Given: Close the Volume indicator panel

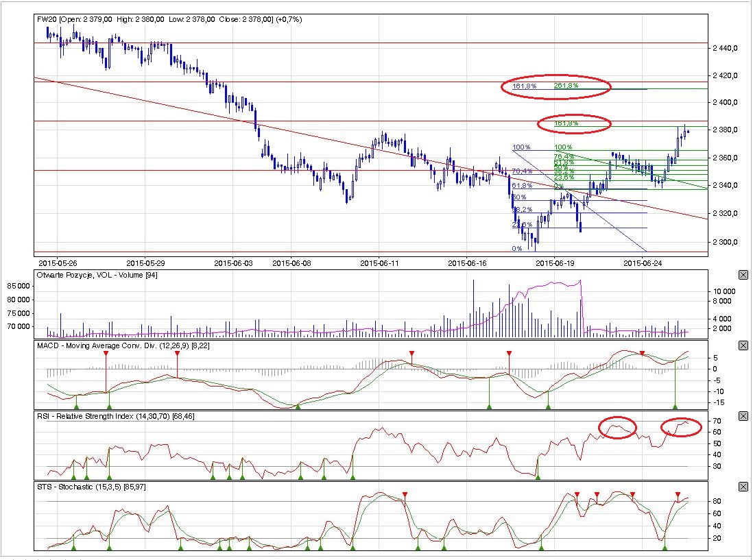Looking at the screenshot, I should tap(743, 275).
